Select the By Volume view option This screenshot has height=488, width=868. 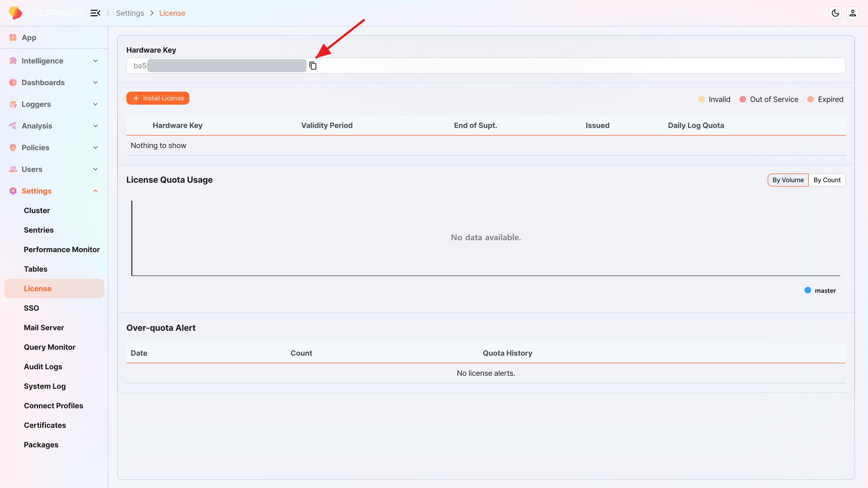(788, 180)
